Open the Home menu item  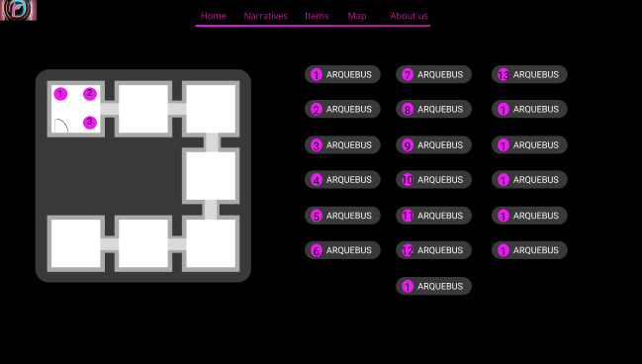pyautogui.click(x=214, y=16)
